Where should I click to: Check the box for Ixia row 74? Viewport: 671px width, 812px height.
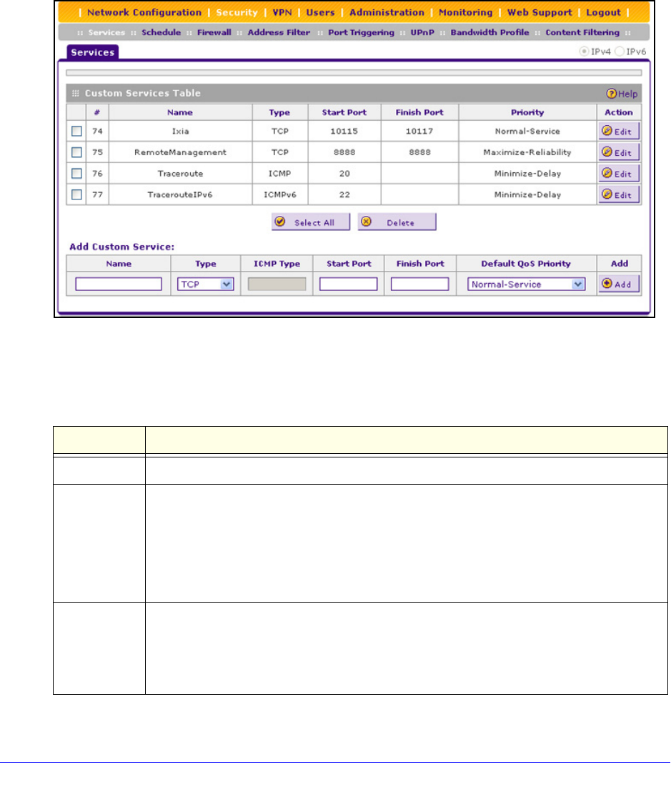pos(76,131)
